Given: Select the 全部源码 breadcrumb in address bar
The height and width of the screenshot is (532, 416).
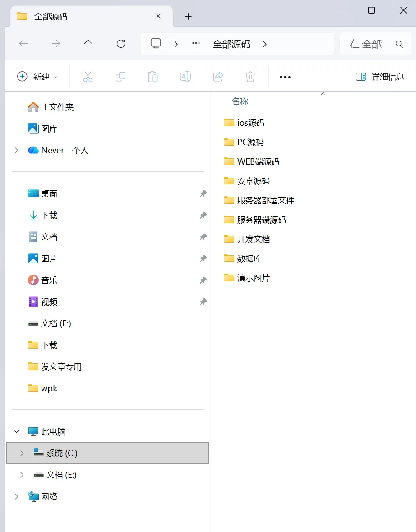Looking at the screenshot, I should click(231, 44).
